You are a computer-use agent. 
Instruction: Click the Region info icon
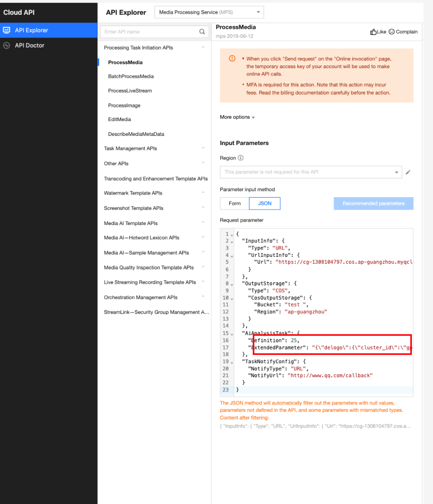(x=241, y=158)
